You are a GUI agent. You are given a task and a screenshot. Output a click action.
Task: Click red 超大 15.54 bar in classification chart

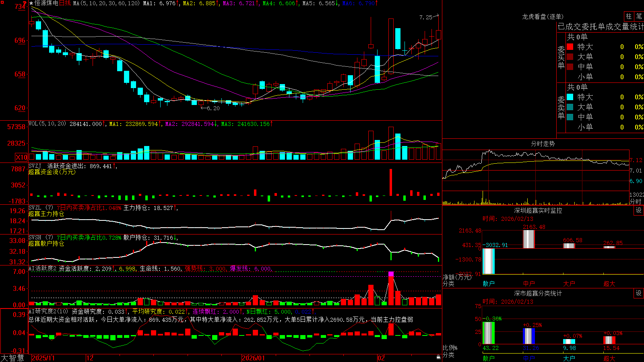coord(609,340)
